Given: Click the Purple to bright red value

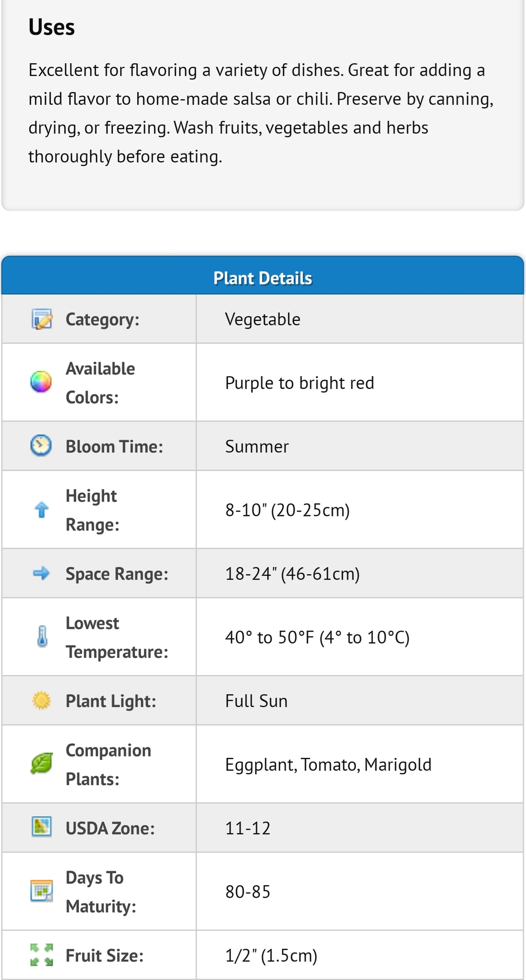Looking at the screenshot, I should (299, 383).
